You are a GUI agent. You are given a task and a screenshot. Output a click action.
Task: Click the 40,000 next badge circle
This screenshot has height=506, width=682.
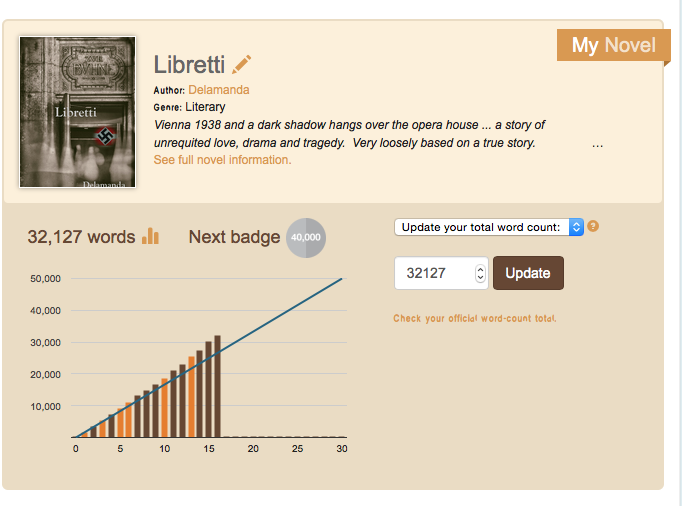coord(306,238)
